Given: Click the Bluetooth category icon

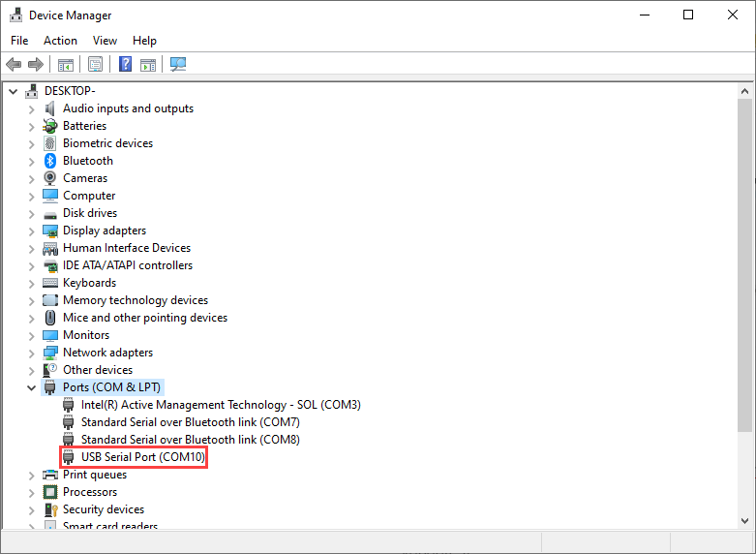Looking at the screenshot, I should pyautogui.click(x=50, y=161).
